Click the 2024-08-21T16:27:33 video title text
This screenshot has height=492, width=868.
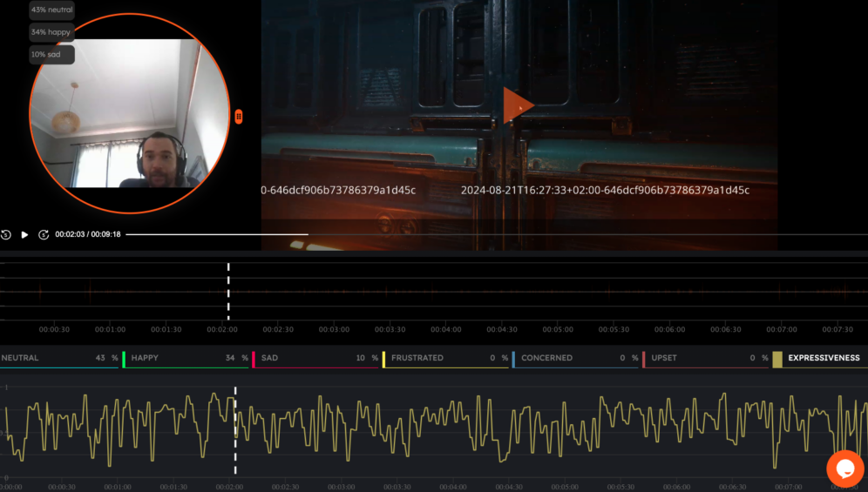pyautogui.click(x=605, y=190)
